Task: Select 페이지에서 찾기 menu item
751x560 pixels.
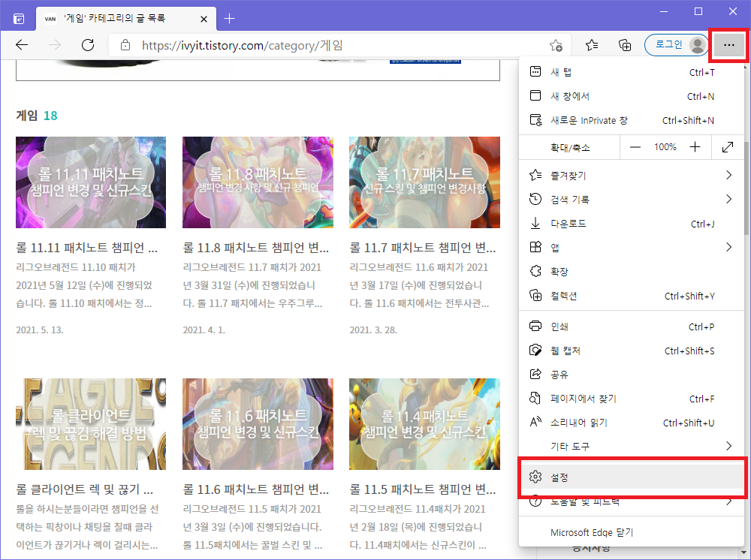Action: tap(632, 398)
